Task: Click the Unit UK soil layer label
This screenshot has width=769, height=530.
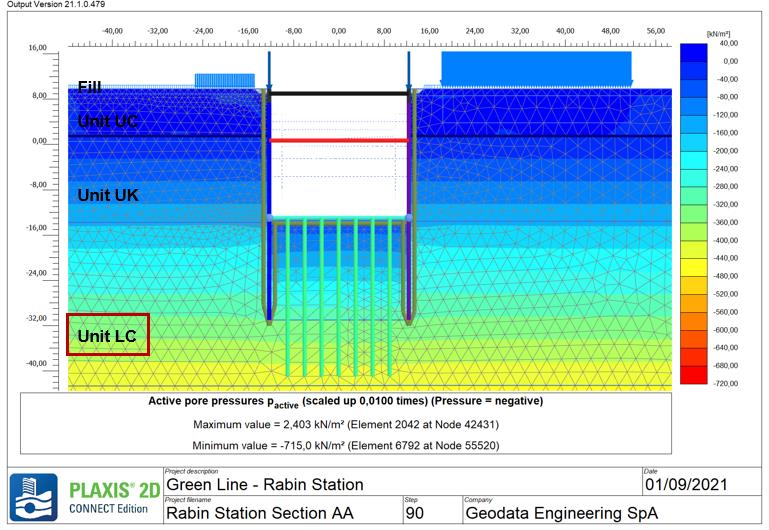Action: [x=108, y=196]
